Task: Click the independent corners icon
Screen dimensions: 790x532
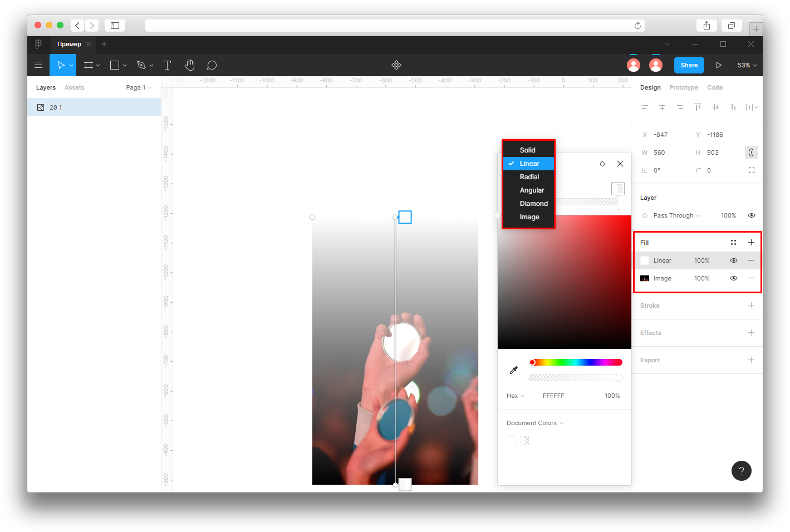Action: [752, 170]
